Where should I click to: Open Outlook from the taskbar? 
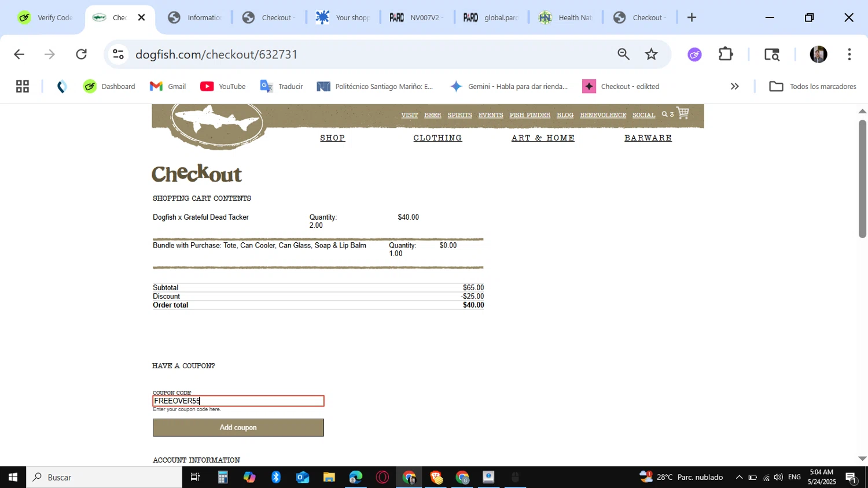point(303,477)
